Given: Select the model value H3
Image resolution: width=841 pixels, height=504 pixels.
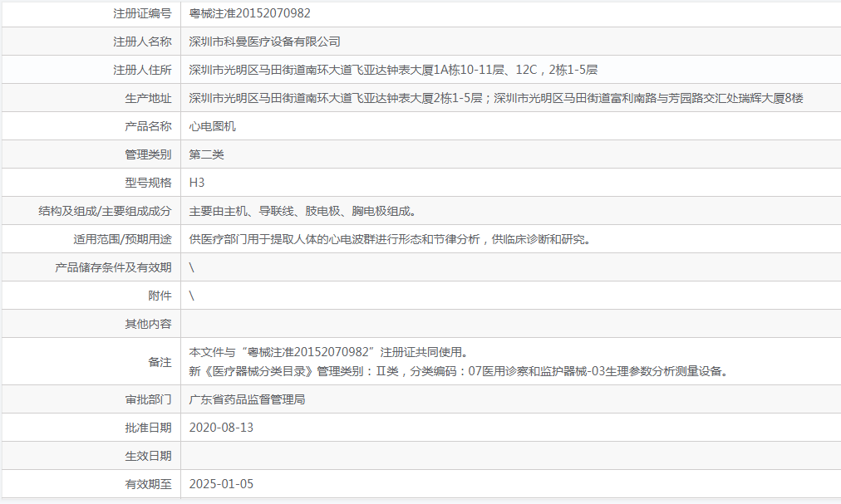Looking at the screenshot, I should coord(197,183).
